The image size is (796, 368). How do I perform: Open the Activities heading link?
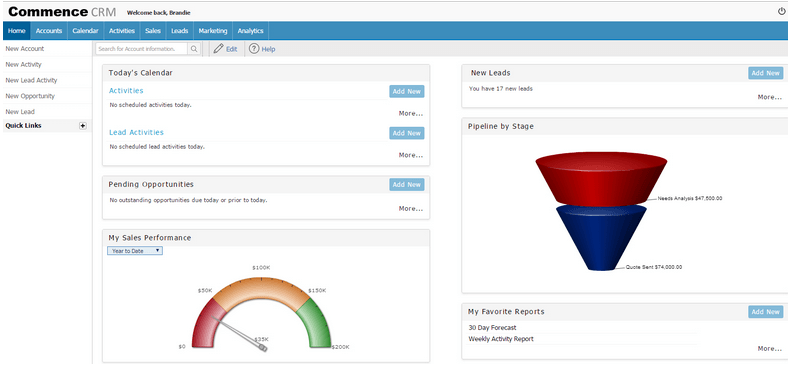126,91
